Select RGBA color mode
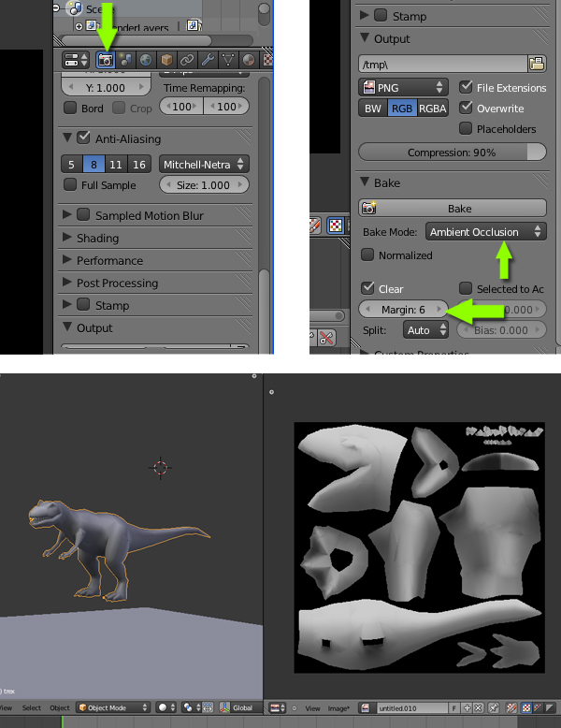Image resolution: width=561 pixels, height=728 pixels. pyautogui.click(x=433, y=109)
